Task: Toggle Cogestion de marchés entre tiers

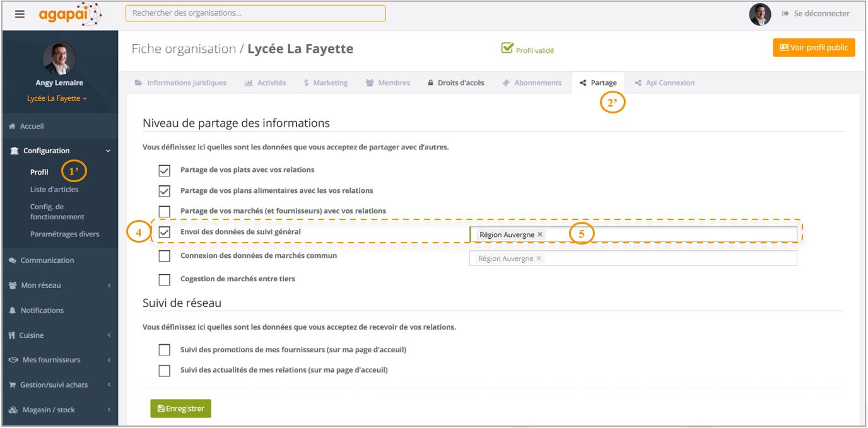Action: [165, 279]
